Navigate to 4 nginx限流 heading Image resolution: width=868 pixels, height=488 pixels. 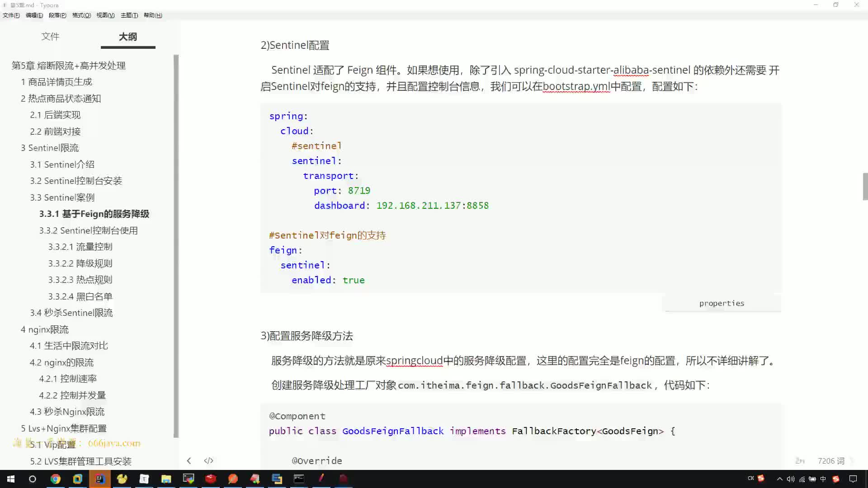click(x=45, y=329)
